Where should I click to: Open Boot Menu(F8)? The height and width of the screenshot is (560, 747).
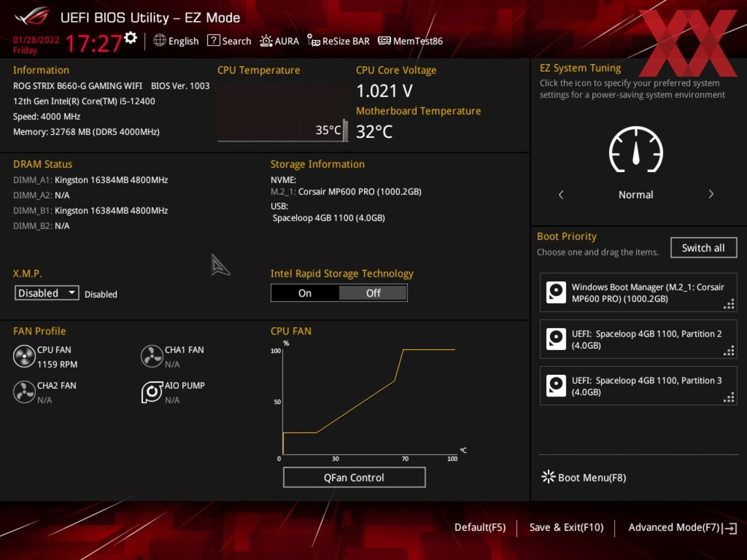click(584, 477)
